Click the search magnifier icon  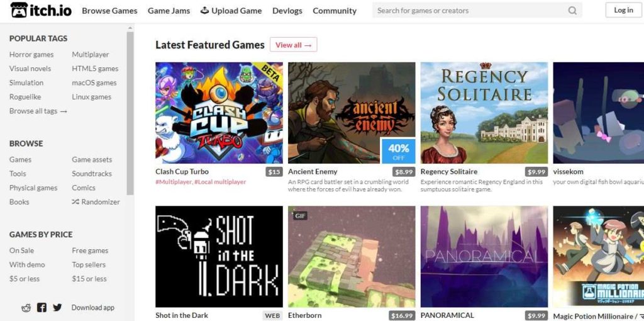click(x=572, y=11)
